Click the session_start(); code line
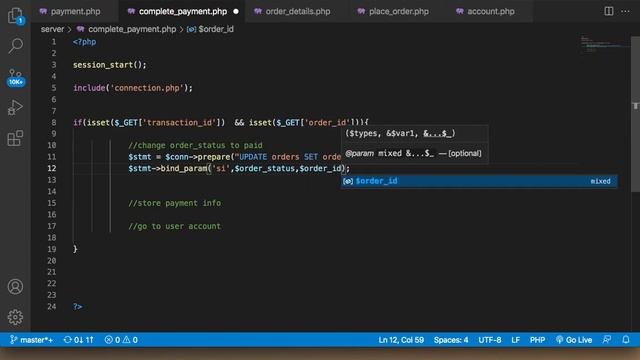The width and height of the screenshot is (640, 360). pos(109,65)
